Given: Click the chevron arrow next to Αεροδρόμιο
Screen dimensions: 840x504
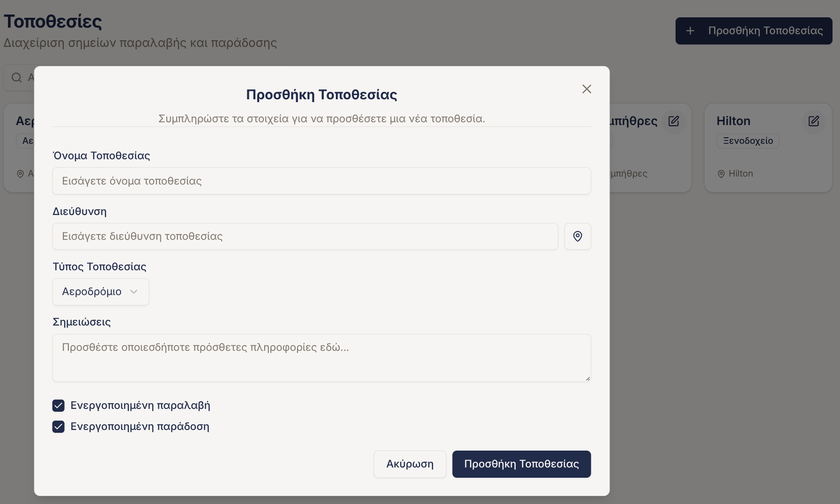Looking at the screenshot, I should (134, 292).
